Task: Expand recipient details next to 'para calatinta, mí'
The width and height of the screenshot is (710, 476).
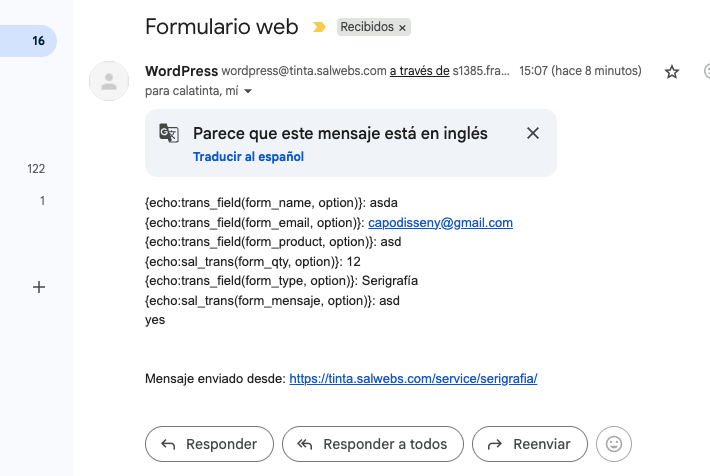Action: click(248, 91)
